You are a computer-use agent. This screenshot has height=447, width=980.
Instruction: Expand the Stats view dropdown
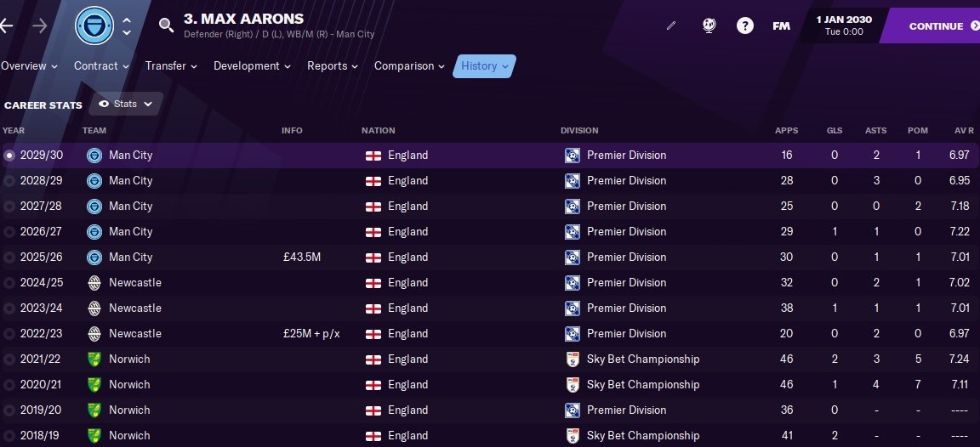126,105
